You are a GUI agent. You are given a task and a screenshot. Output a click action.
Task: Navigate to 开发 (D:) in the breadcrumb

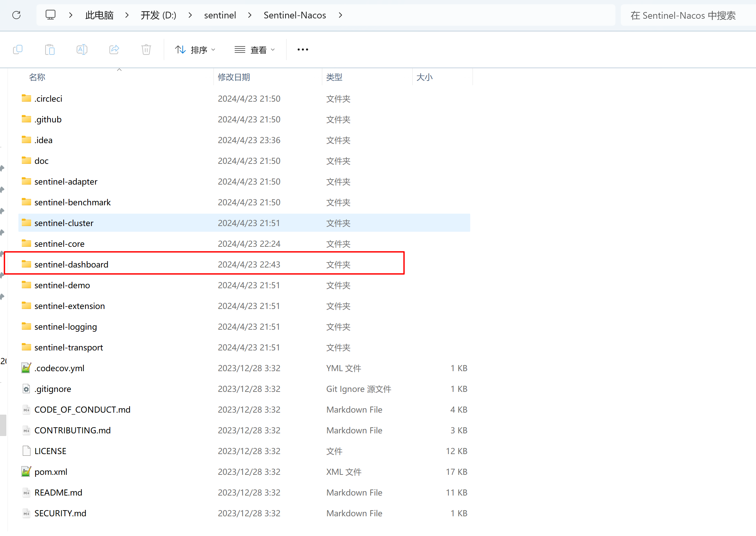click(158, 15)
